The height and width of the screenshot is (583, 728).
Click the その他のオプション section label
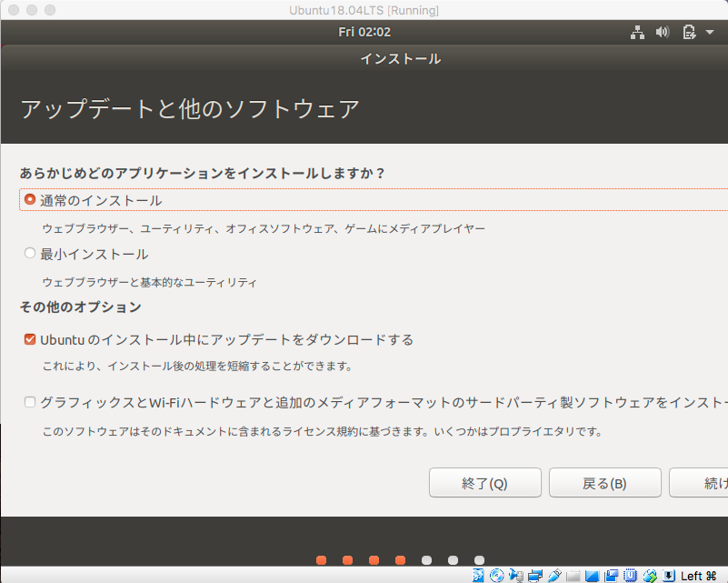(80, 307)
